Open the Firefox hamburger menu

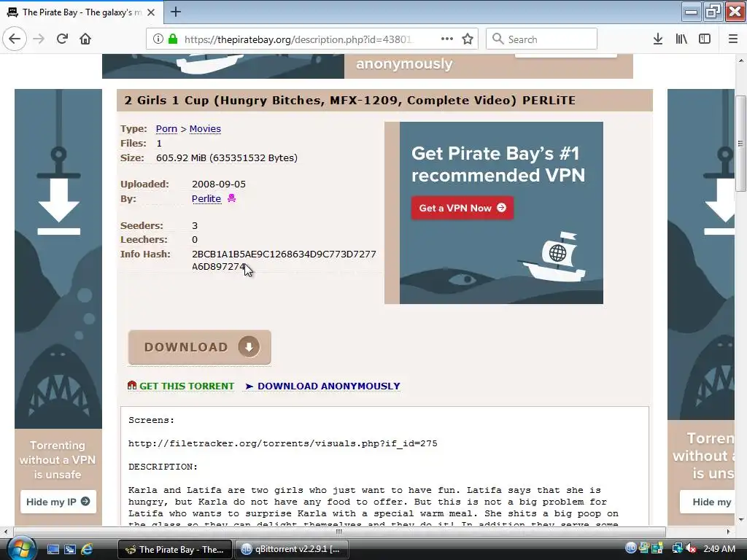click(733, 39)
